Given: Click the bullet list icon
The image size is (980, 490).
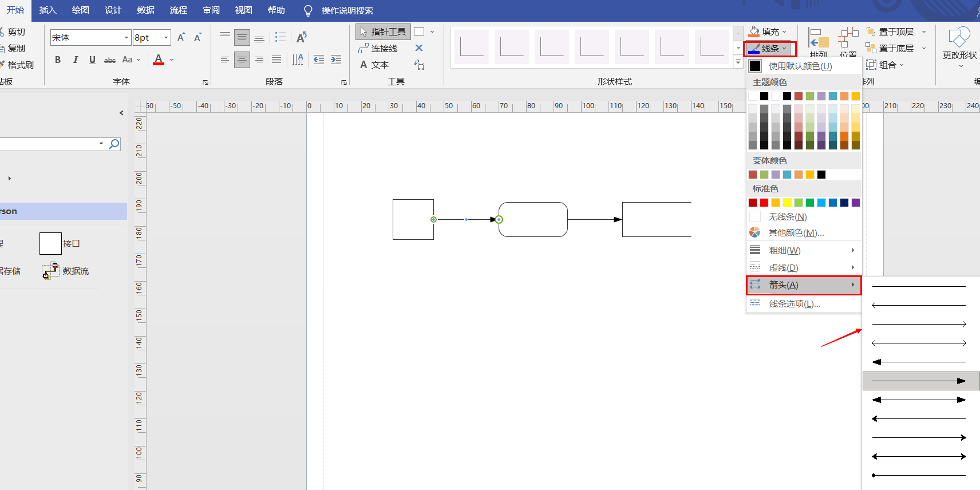Looking at the screenshot, I should (280, 37).
